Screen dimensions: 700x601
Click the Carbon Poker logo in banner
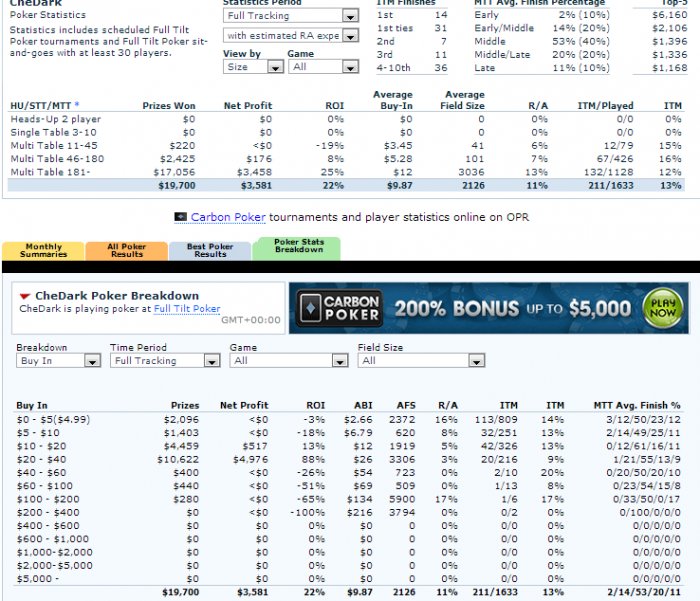tap(340, 308)
